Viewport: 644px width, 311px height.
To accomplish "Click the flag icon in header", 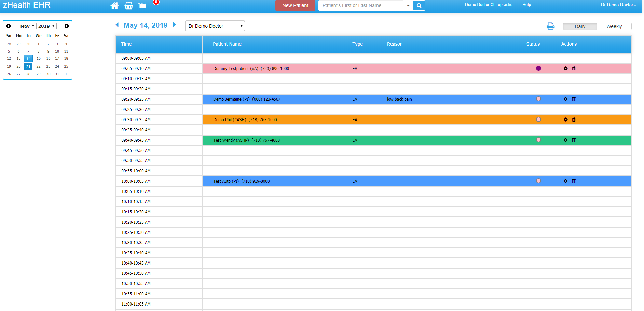I will [x=142, y=6].
